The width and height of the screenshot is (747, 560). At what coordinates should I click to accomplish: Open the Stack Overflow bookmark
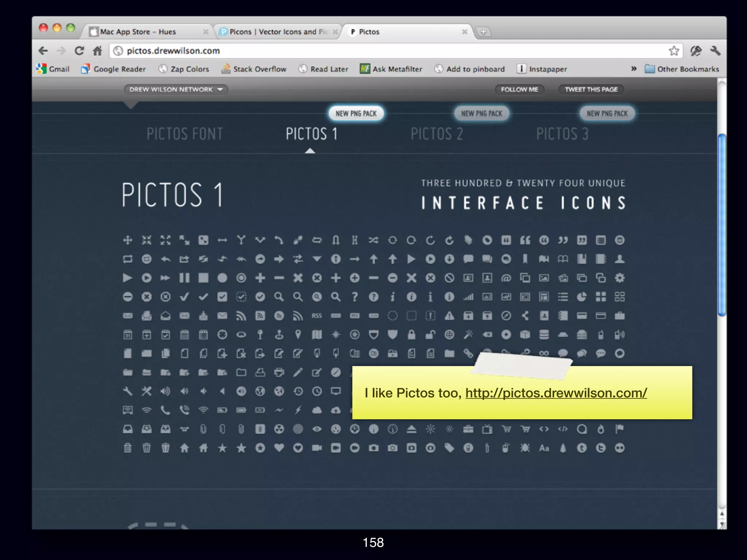(x=254, y=69)
